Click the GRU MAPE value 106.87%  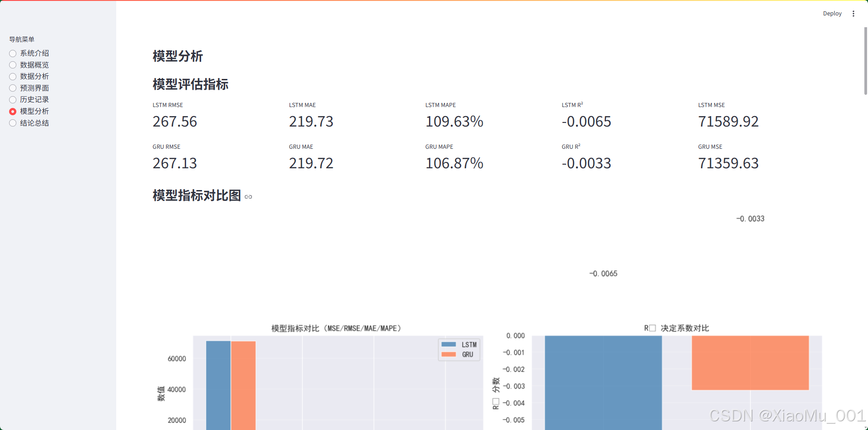(454, 163)
